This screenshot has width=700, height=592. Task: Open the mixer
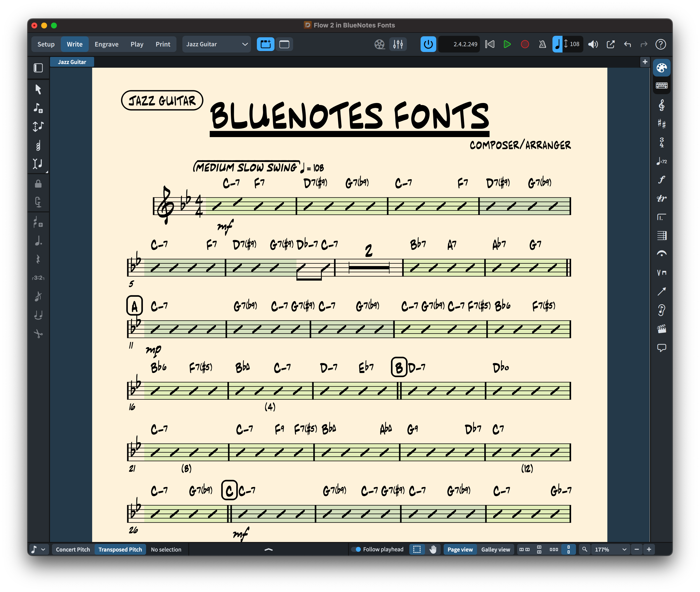coord(398,44)
